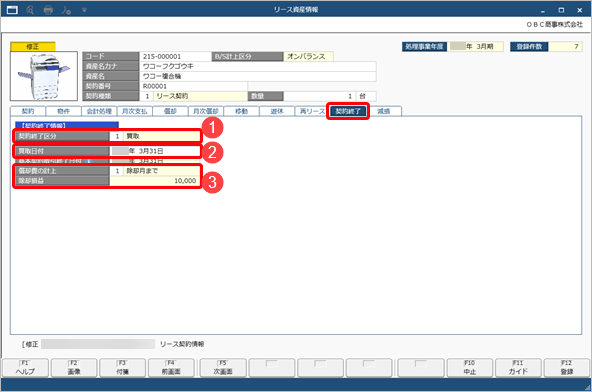Click the リース契約情報 status text

pyautogui.click(x=182, y=344)
